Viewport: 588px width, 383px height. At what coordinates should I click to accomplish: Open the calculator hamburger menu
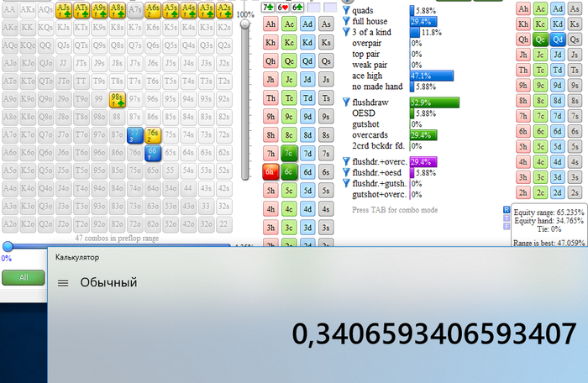click(63, 283)
